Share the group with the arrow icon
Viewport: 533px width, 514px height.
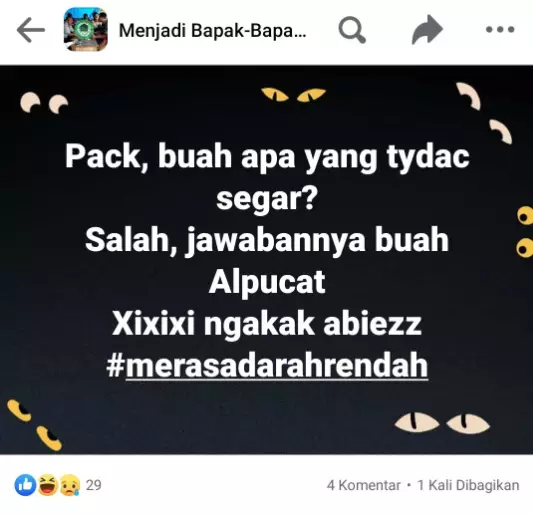coord(427,30)
